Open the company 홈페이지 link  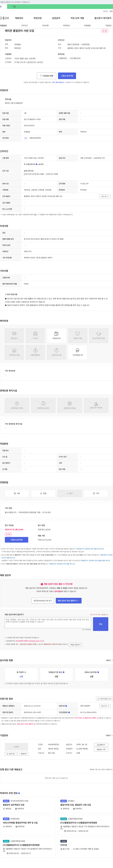pyautogui.click(x=101, y=745)
